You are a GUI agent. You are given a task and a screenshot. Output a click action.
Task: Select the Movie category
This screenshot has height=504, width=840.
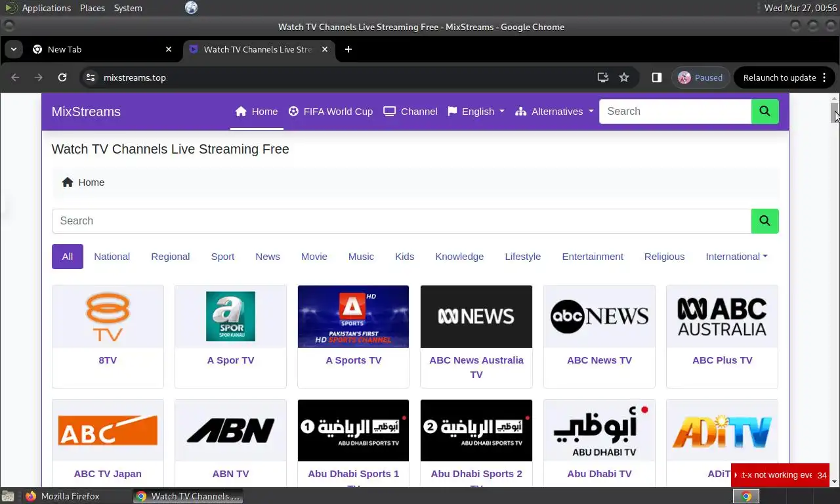[x=314, y=257]
